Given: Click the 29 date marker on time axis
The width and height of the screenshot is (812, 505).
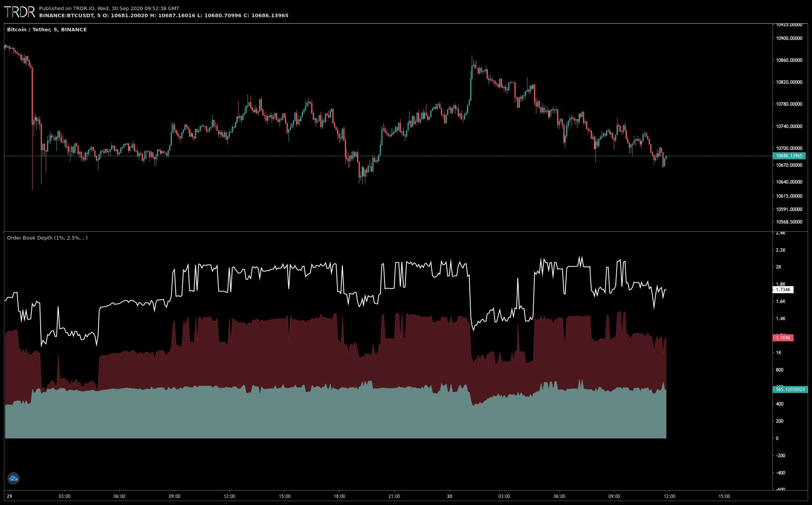Looking at the screenshot, I should [x=9, y=496].
